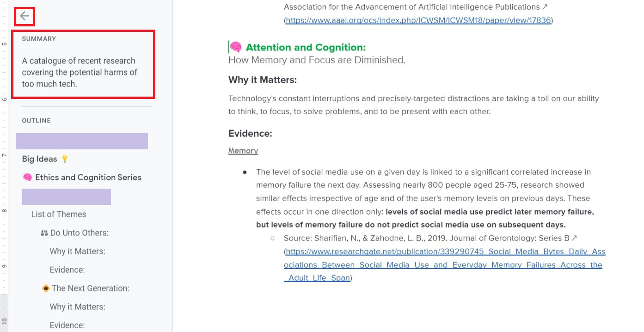Click the brain icon beside Ethics and Cognition Series
This screenshot has width=644, height=332.
coord(27,178)
